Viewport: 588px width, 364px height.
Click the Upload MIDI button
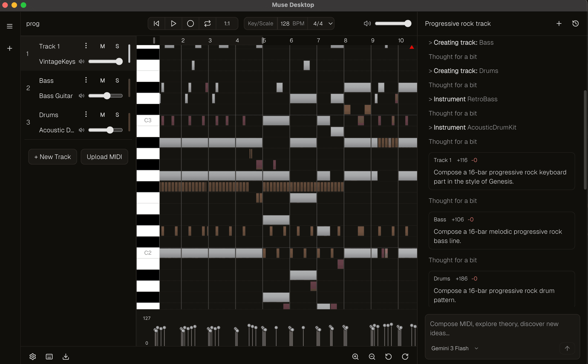tap(104, 156)
